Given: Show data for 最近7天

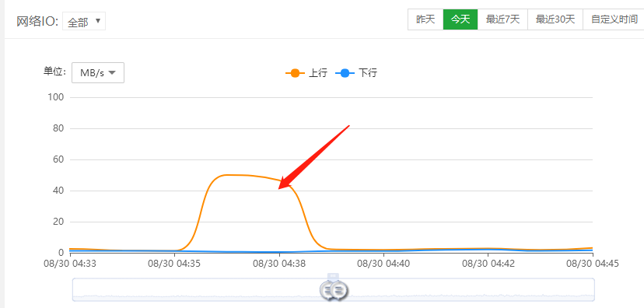Looking at the screenshot, I should pos(502,19).
